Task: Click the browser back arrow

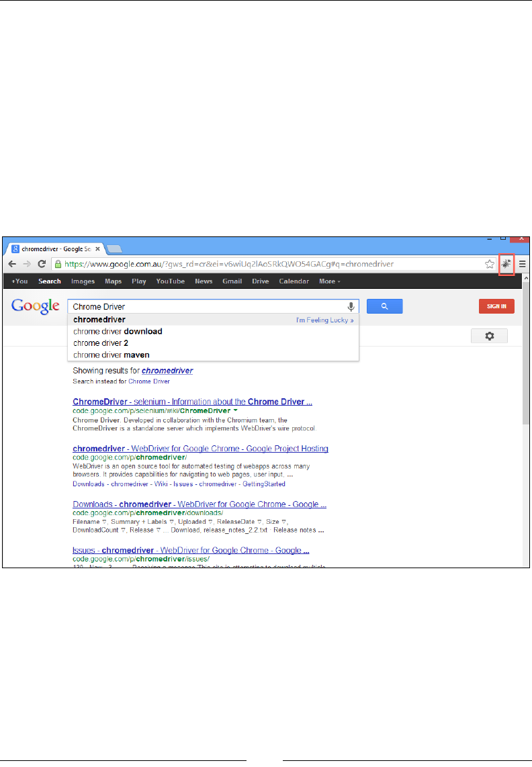Action: [12, 264]
